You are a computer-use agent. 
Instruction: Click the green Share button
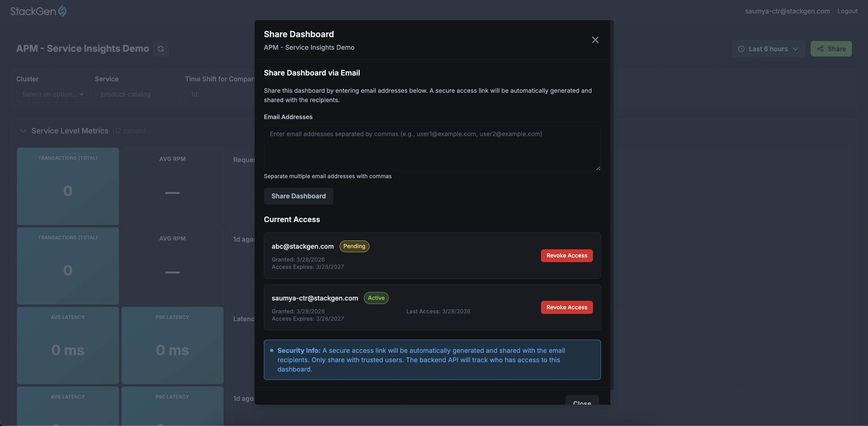(831, 49)
